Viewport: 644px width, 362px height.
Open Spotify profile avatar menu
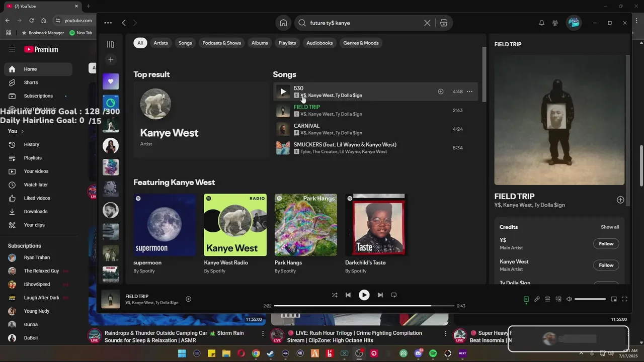tap(574, 23)
